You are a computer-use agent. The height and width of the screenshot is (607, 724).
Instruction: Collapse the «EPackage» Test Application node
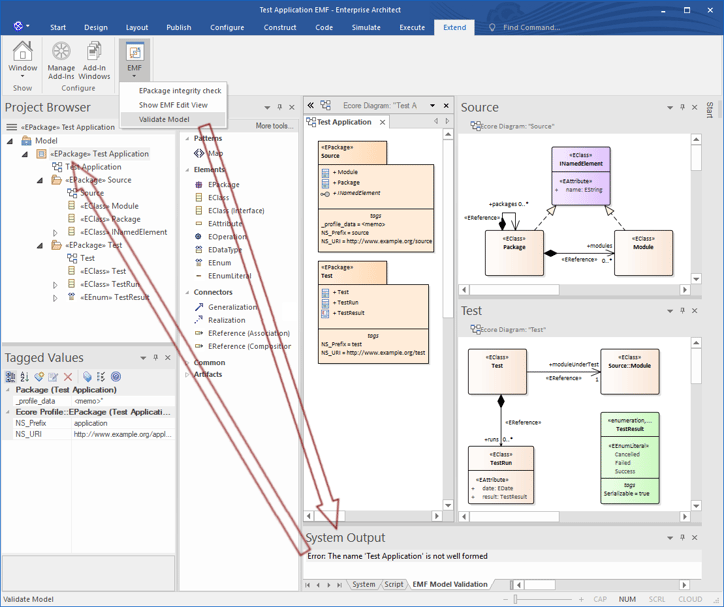tap(25, 154)
